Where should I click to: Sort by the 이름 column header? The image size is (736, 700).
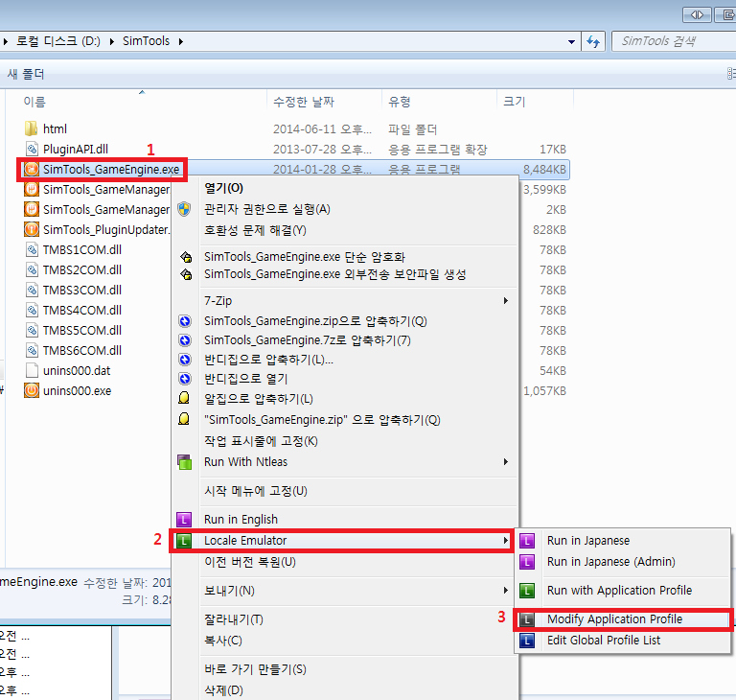(x=34, y=102)
